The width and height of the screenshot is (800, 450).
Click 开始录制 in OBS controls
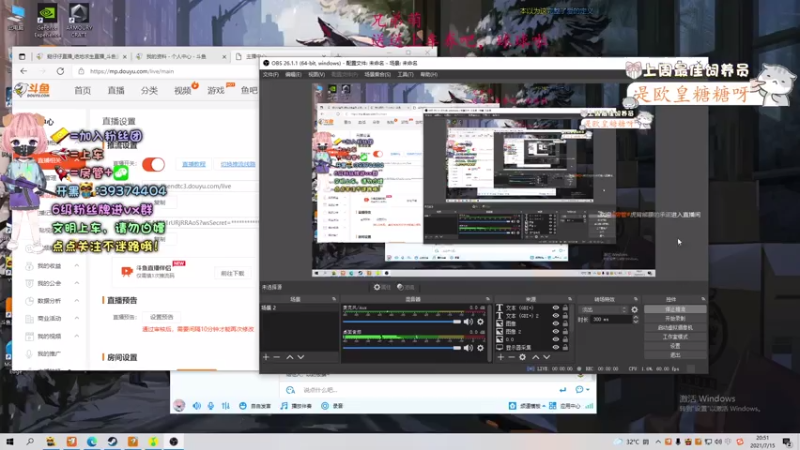675,318
